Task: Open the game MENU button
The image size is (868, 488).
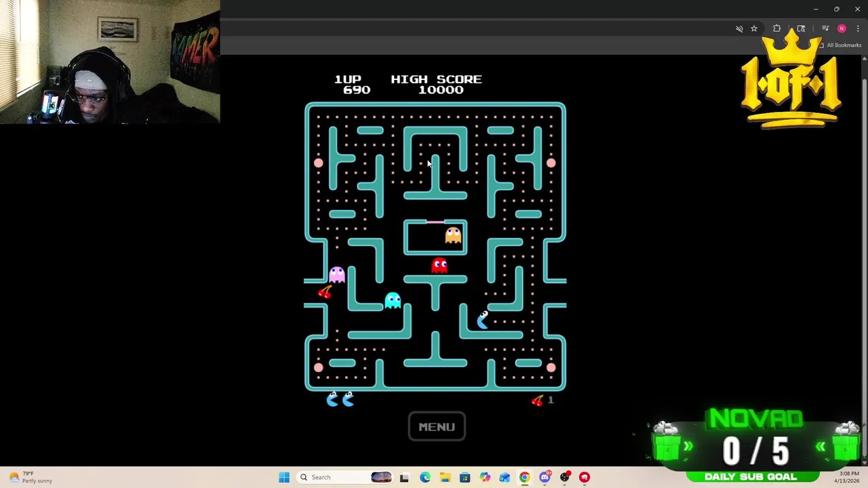Action: coord(437,427)
